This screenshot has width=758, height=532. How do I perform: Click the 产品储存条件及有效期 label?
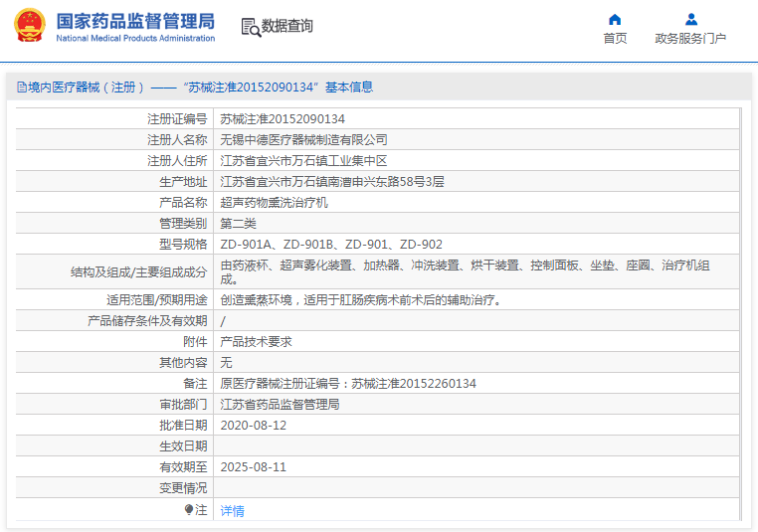click(147, 321)
